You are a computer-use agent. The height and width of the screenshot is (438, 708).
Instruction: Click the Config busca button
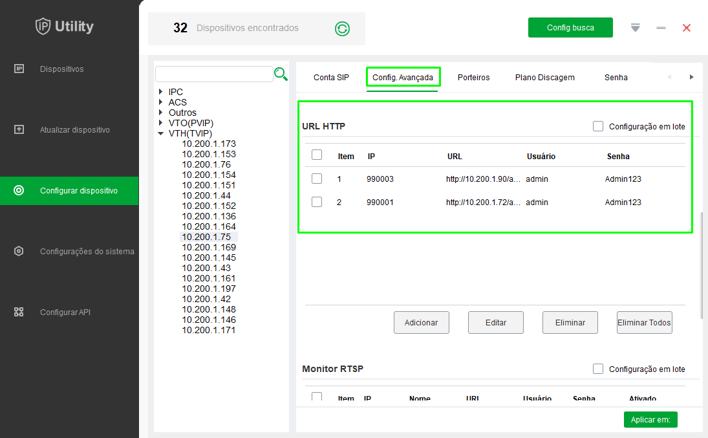coord(570,28)
